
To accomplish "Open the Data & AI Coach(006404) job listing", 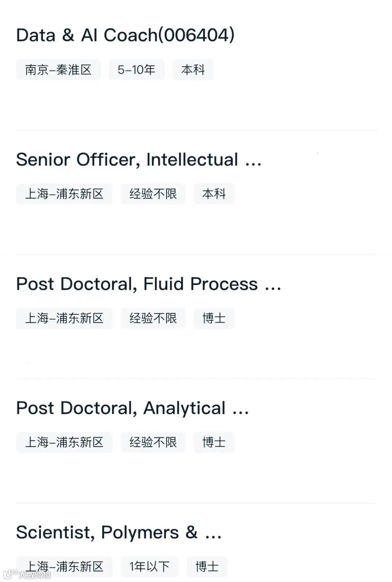I will pos(125,35).
